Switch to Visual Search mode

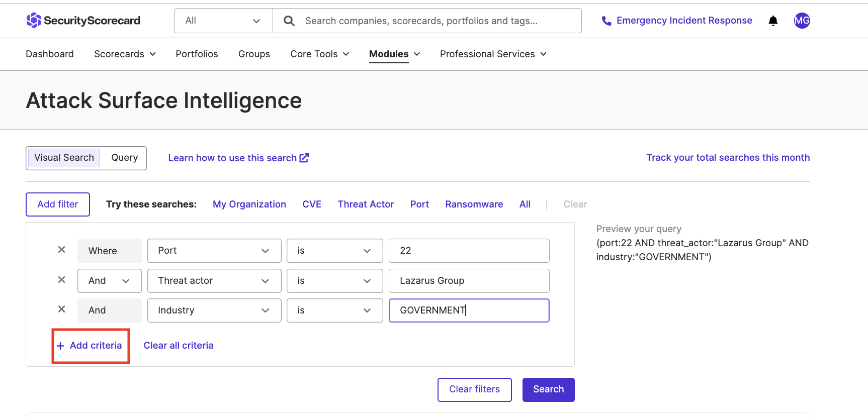click(64, 158)
